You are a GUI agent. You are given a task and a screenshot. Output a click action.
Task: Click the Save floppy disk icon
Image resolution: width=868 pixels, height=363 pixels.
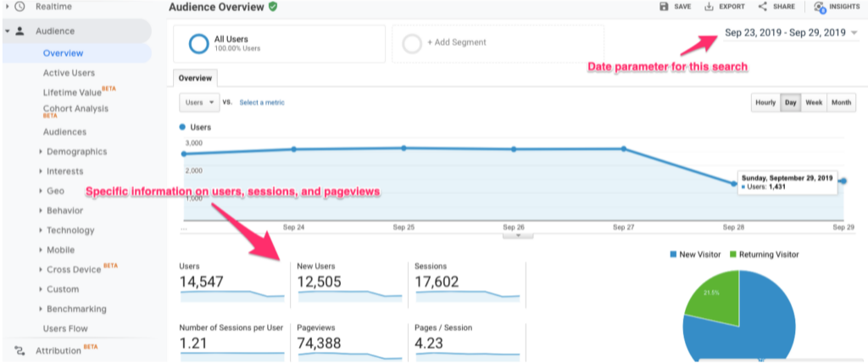tap(664, 7)
